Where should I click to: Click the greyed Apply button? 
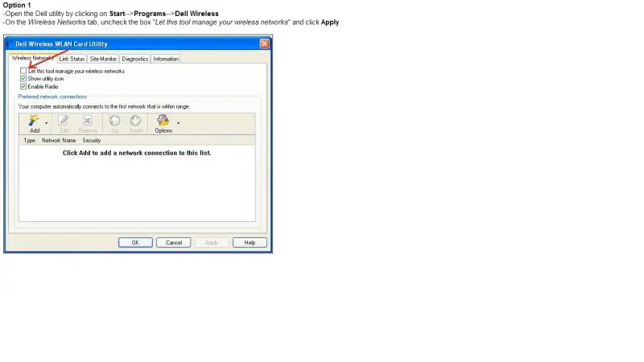(x=212, y=243)
